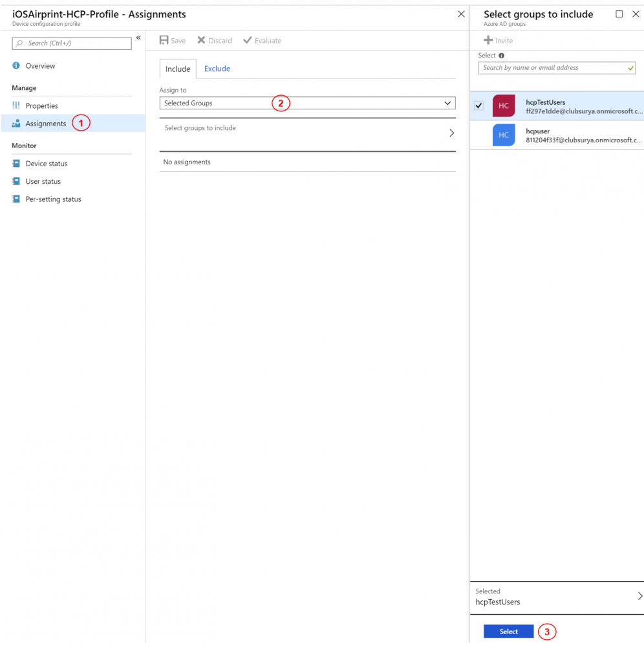Click the User status icon
Screen dimensions: 644x647
point(17,182)
